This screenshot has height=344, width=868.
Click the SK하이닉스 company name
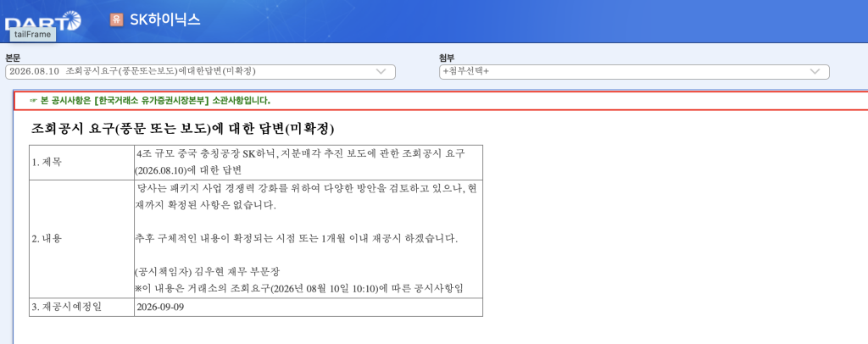pyautogui.click(x=165, y=19)
